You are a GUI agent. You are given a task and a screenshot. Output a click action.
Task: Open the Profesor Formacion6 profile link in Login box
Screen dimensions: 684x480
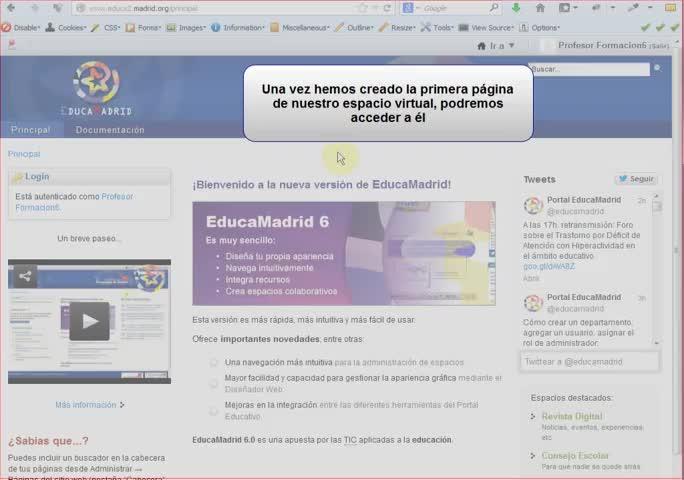point(74,202)
